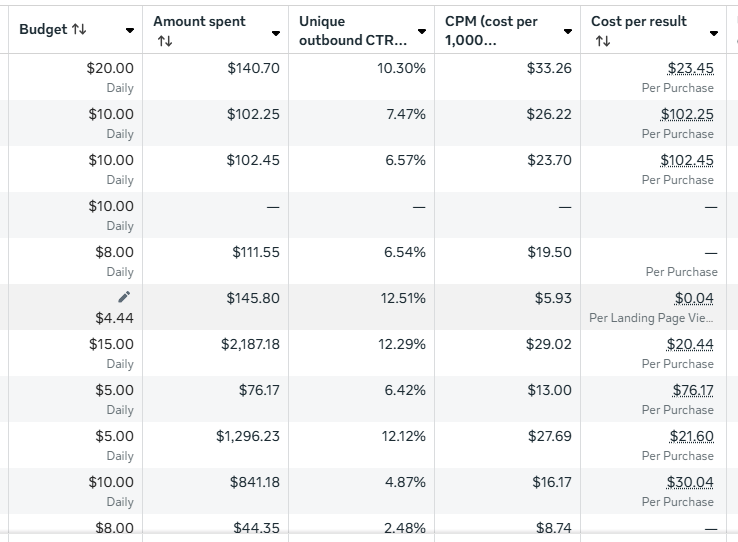This screenshot has width=738, height=542.
Task: Click the pencil edit budget icon
Action: (x=124, y=297)
